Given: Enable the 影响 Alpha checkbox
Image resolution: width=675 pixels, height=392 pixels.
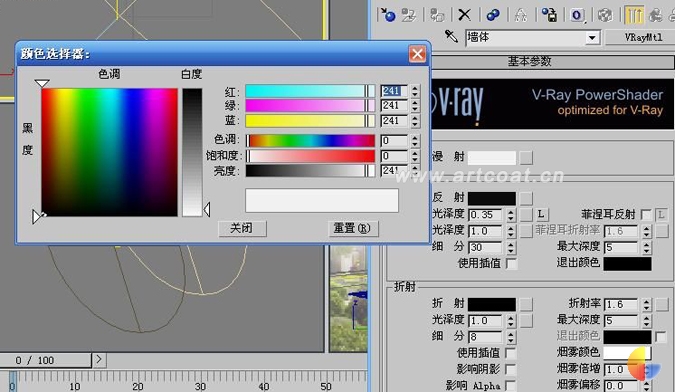Looking at the screenshot, I should pos(511,385).
